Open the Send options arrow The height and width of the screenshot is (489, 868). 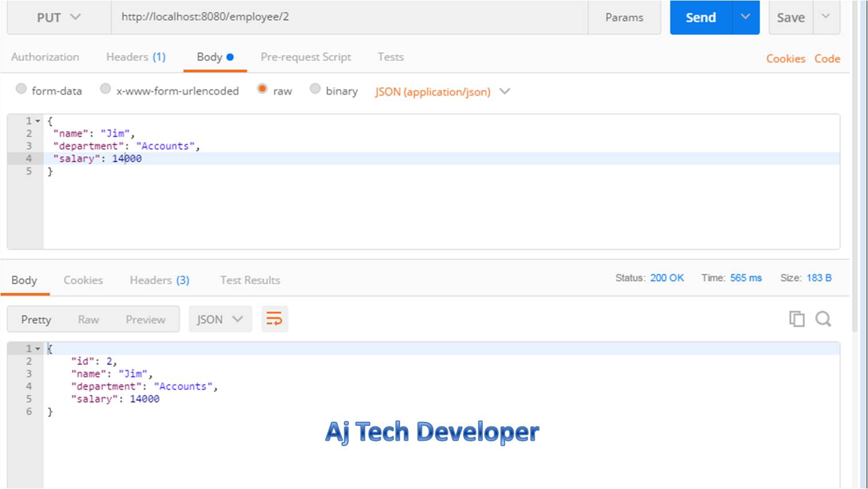pos(746,17)
